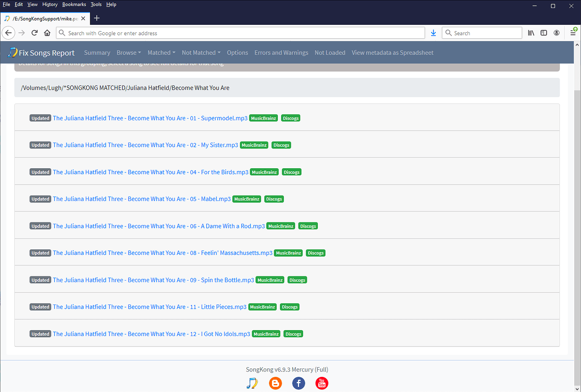This screenshot has height=392, width=581.
Task: Click MusicBrainz badge for Spin the Bottle.mp3
Action: click(x=270, y=280)
